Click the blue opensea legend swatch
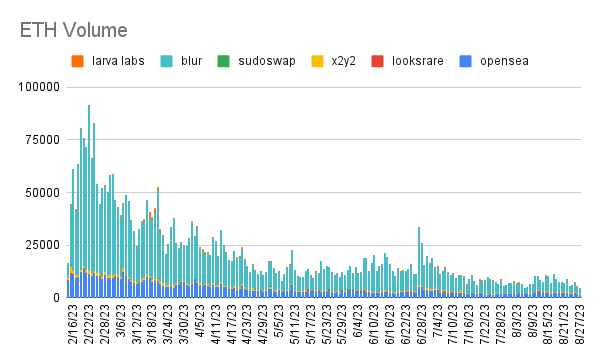This screenshot has height=363, width=600. tap(465, 61)
